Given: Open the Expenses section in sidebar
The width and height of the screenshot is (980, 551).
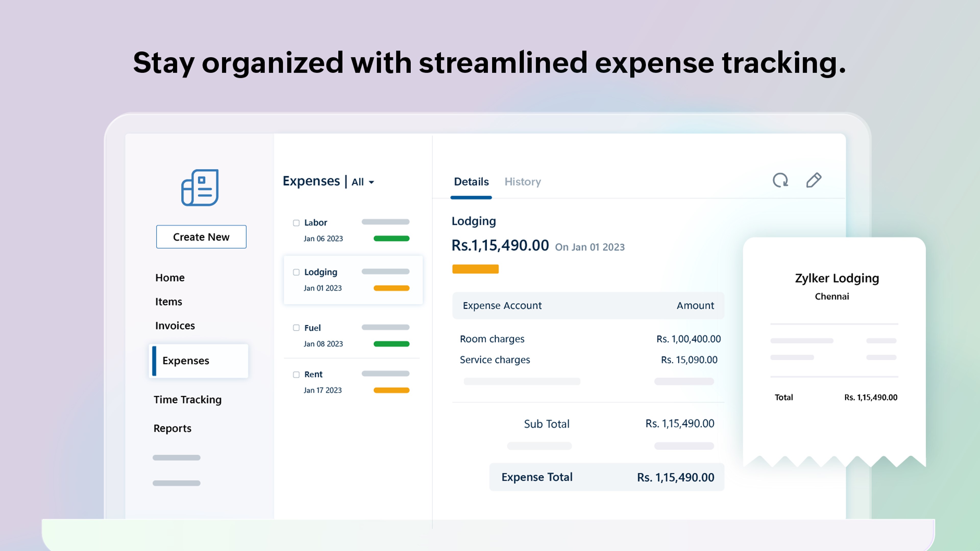Looking at the screenshot, I should pos(186,360).
